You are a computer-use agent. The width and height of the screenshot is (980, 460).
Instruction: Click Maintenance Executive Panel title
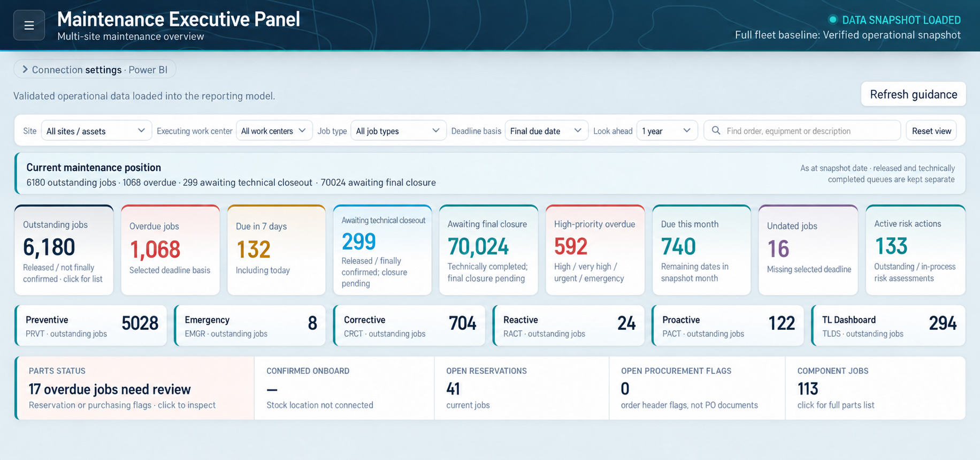pos(178,19)
